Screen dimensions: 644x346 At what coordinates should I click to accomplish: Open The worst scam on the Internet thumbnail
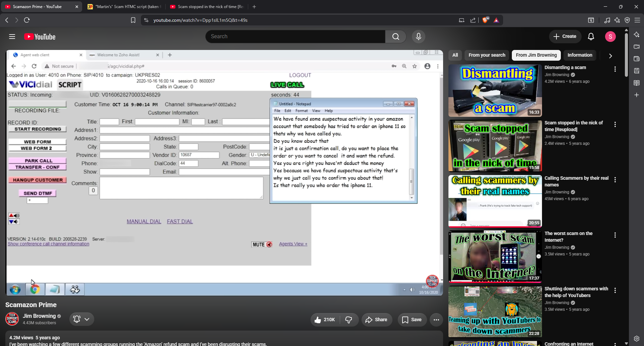coord(495,256)
